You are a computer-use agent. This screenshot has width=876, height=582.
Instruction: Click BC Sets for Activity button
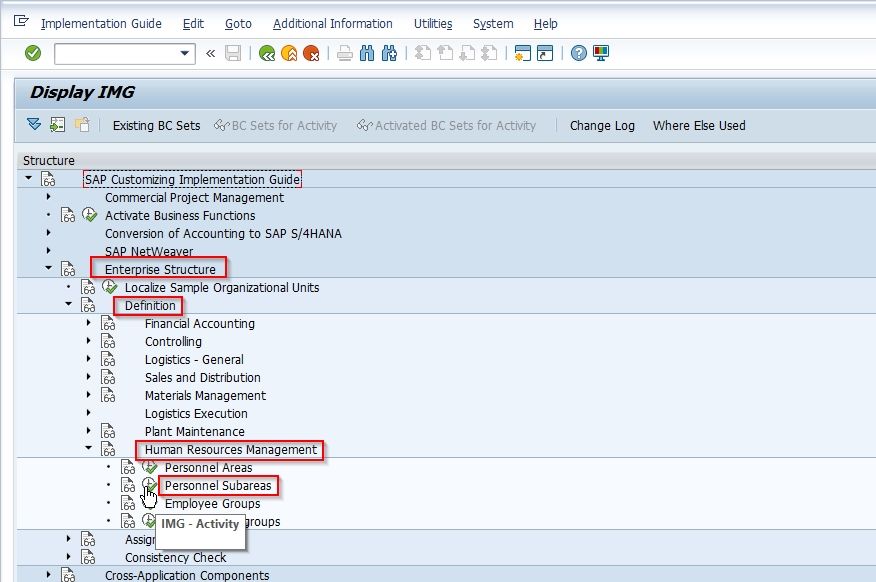(x=275, y=126)
